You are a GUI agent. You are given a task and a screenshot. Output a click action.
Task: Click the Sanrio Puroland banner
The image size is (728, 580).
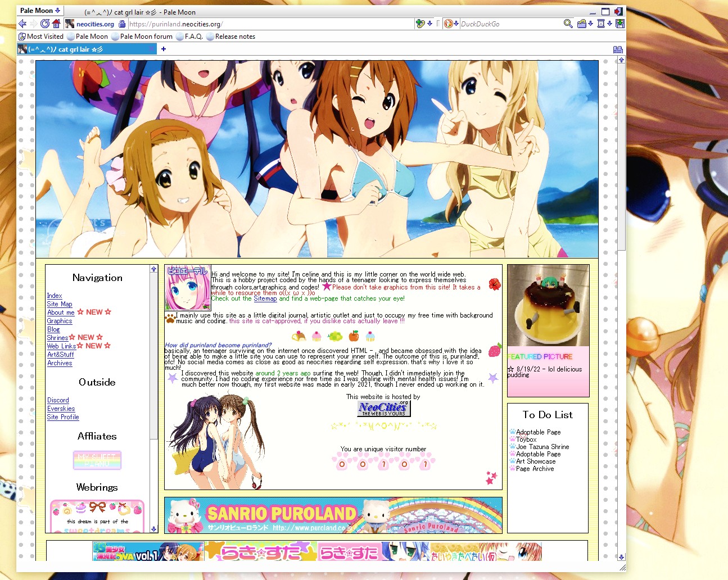point(333,515)
